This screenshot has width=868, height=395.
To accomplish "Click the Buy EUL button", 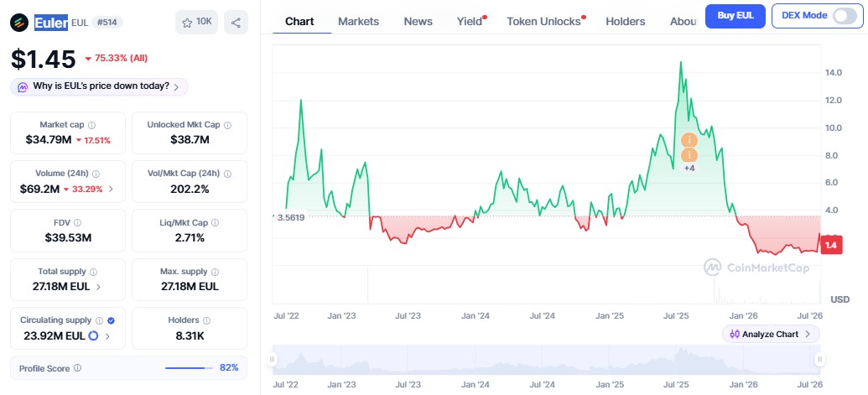I will point(735,16).
